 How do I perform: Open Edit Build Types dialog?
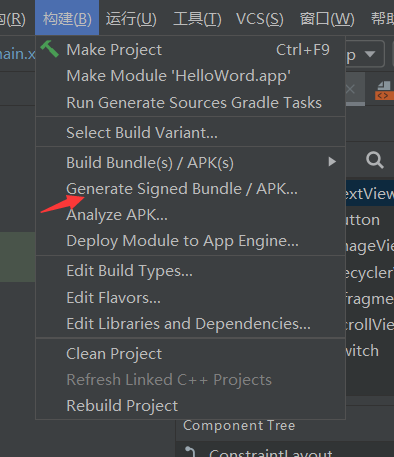point(190,271)
